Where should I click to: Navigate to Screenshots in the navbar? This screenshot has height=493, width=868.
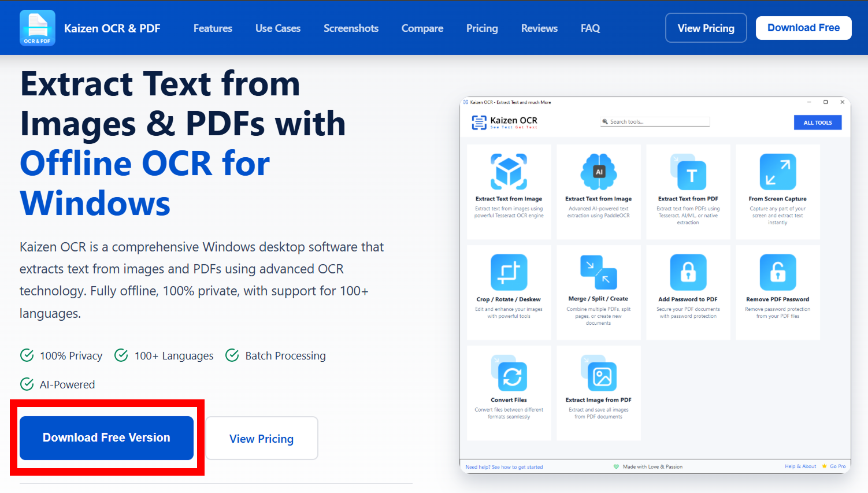(351, 28)
